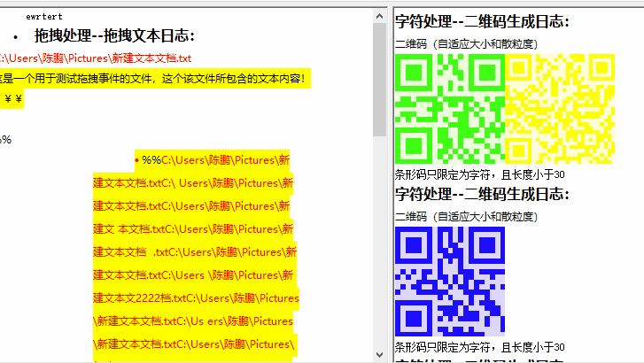Click the left pane scrollbar up arrow
The width and height of the screenshot is (644, 363).
point(380,16)
